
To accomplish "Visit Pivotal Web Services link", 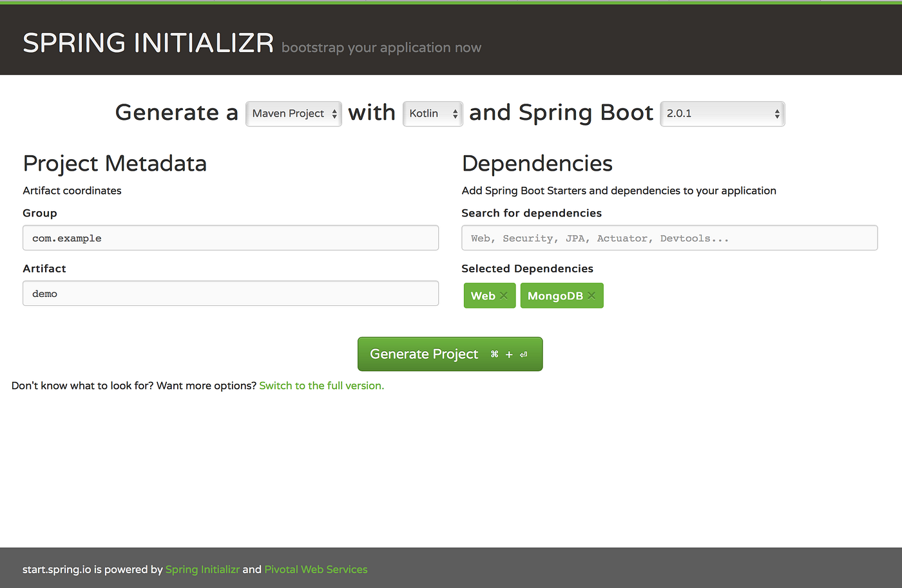I will [316, 569].
